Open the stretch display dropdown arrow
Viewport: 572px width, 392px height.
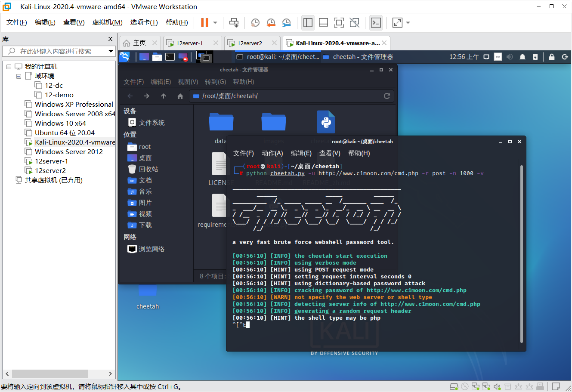click(408, 22)
